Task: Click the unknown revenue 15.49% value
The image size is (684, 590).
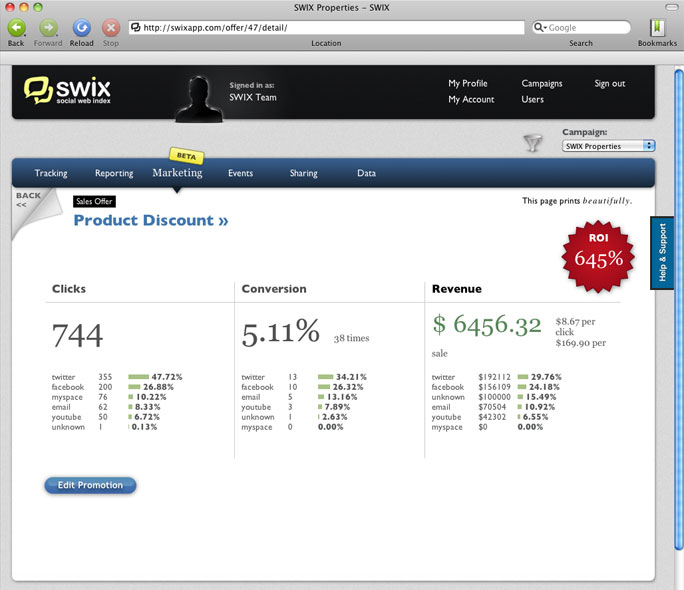Action: pyautogui.click(x=541, y=397)
